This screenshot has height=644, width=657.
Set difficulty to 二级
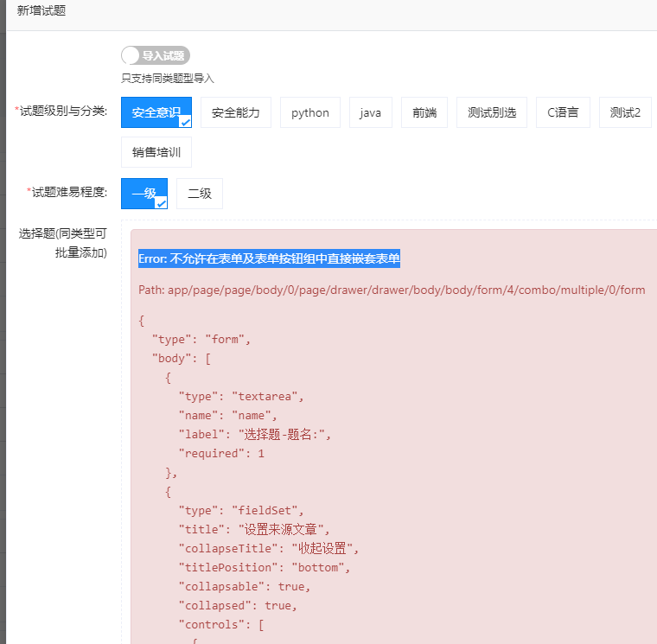200,194
